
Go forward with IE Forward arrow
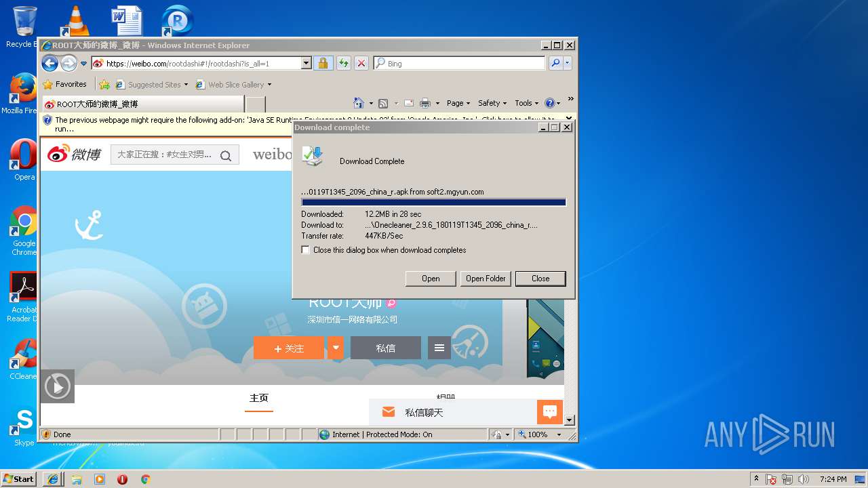pyautogui.click(x=68, y=63)
